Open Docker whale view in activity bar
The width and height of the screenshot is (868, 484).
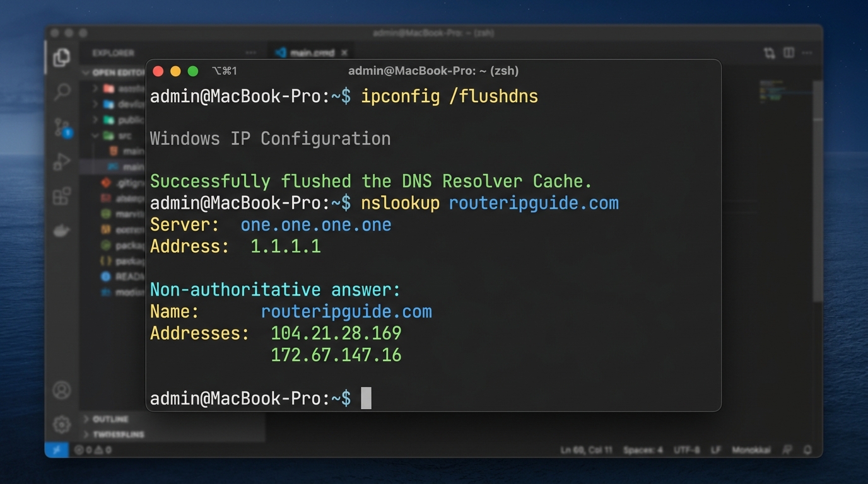(62, 231)
